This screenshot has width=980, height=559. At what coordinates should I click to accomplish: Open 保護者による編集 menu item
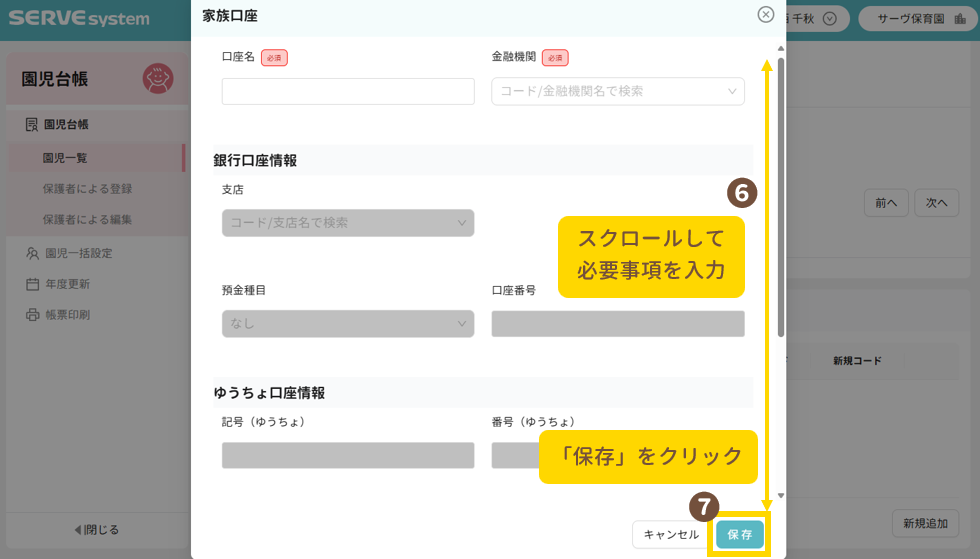click(x=87, y=220)
